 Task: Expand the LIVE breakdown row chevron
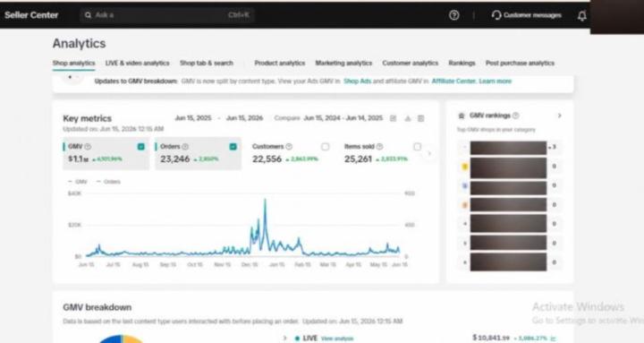pos(284,338)
